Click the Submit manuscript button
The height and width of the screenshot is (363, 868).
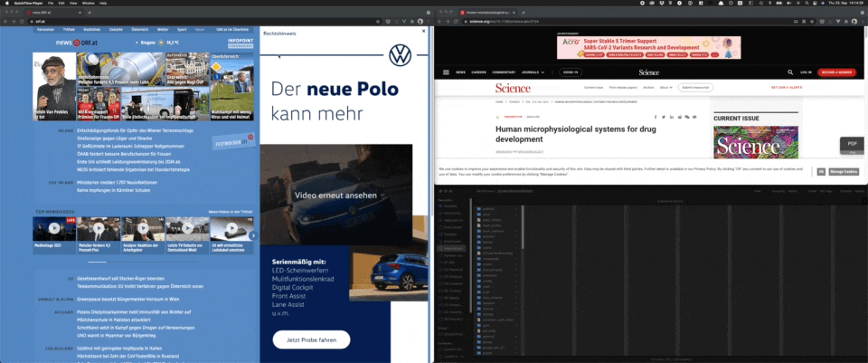tap(695, 88)
